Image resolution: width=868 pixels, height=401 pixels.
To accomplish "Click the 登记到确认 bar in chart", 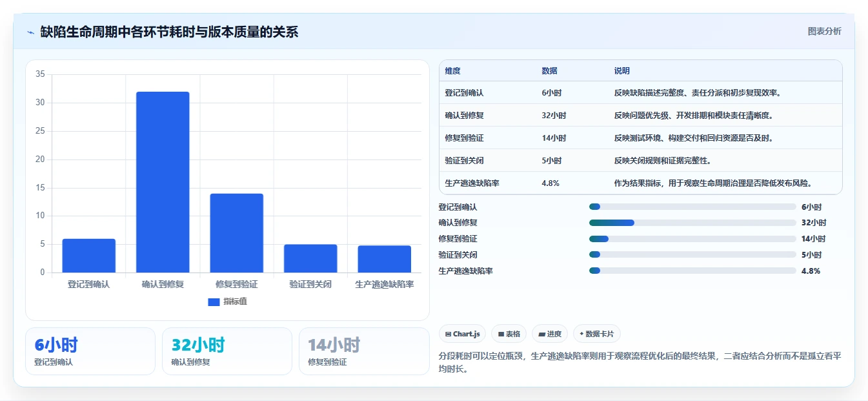I will pyautogui.click(x=88, y=256).
